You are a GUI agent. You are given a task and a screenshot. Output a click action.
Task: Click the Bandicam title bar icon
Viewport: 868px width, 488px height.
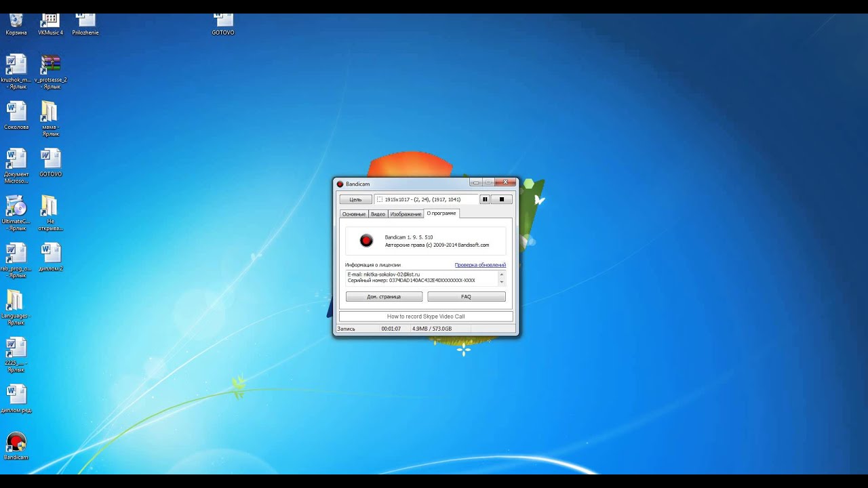point(340,184)
